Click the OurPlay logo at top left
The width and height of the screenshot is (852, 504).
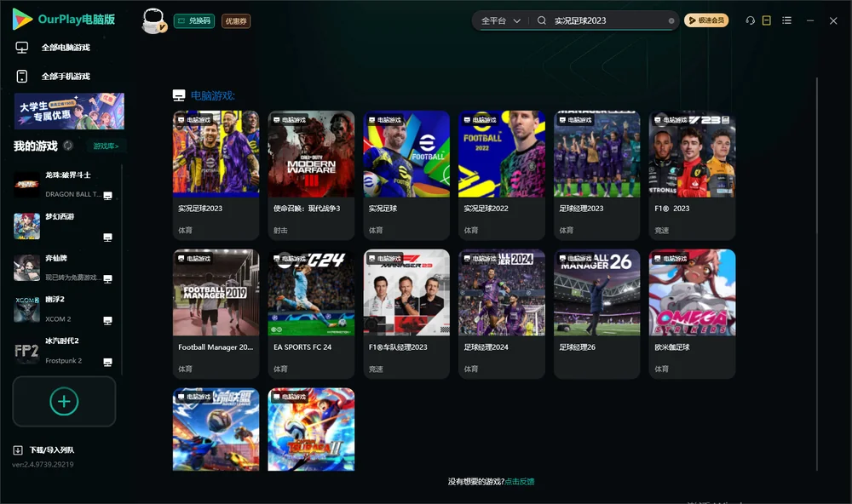[64, 20]
